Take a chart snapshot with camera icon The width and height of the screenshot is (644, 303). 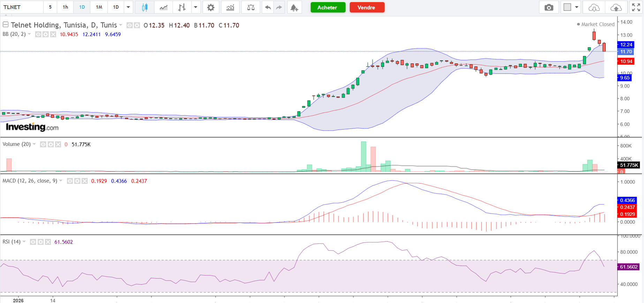(x=549, y=7)
